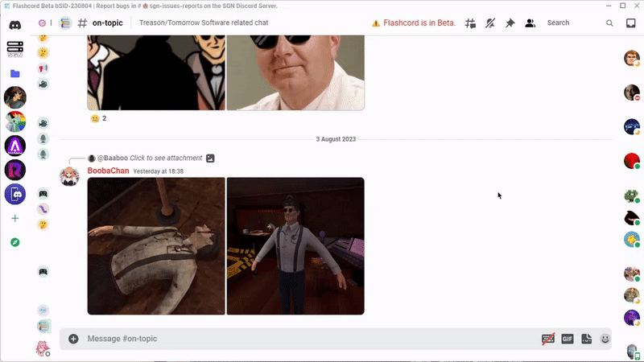The image size is (644, 362).
Task: Open image of man lying on floor
Action: tap(156, 246)
